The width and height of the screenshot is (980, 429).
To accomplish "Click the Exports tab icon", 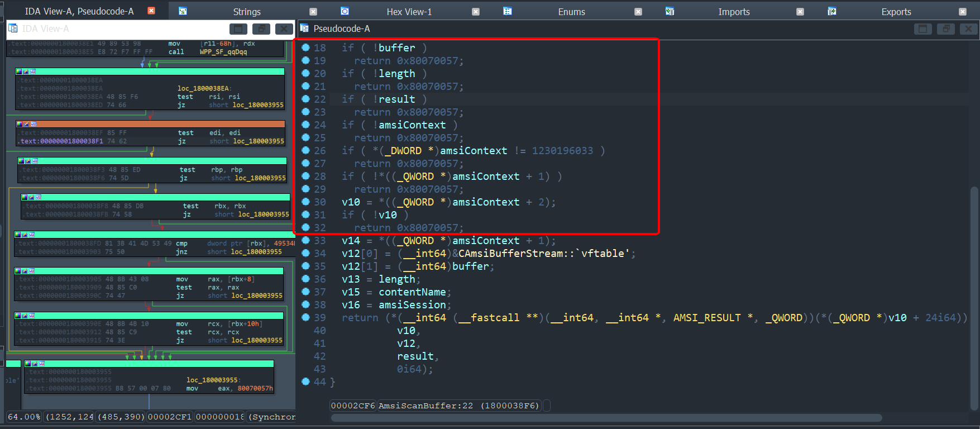I will (x=831, y=11).
